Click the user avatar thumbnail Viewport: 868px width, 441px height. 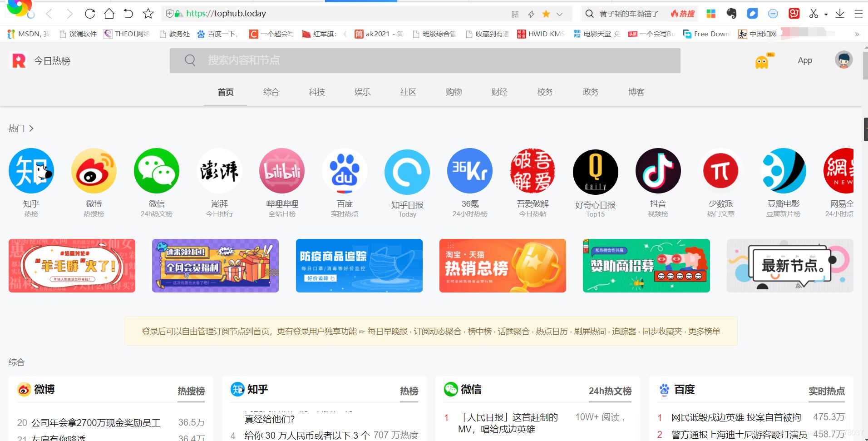[x=843, y=59]
